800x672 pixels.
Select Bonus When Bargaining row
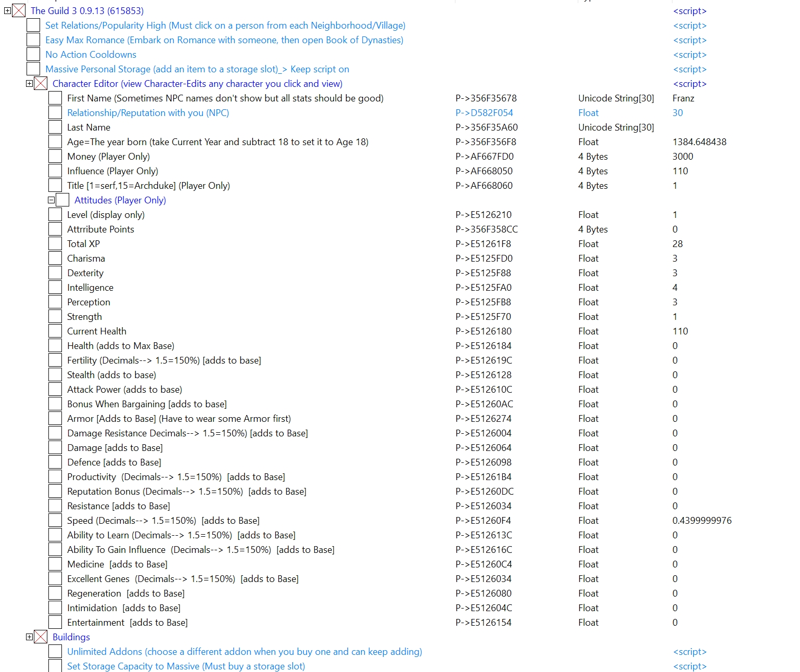[147, 404]
